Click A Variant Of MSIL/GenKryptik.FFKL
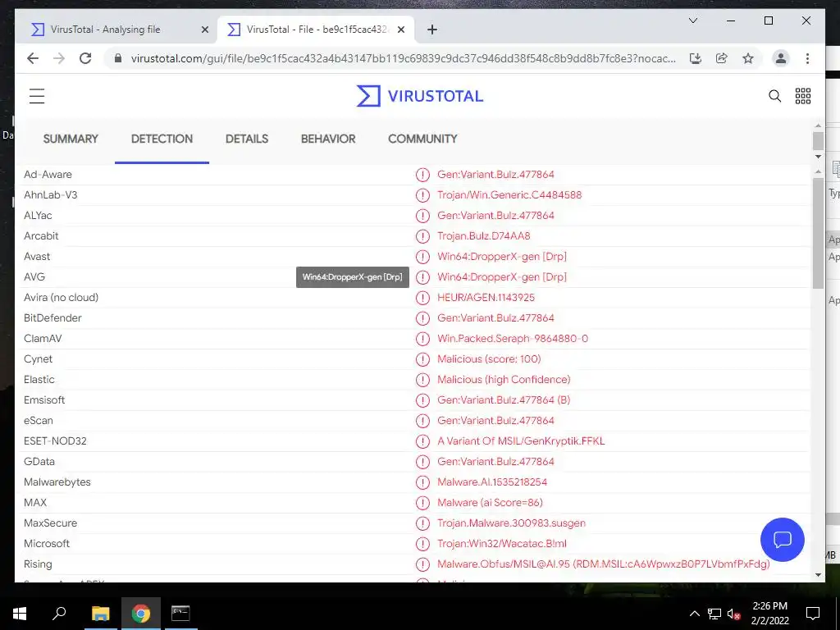This screenshot has width=840, height=630. [x=521, y=441]
